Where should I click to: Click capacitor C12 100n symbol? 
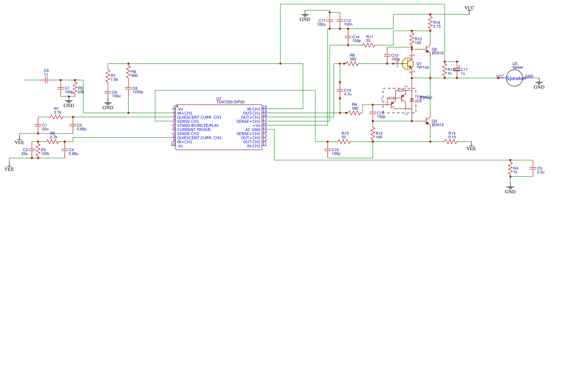340,21
